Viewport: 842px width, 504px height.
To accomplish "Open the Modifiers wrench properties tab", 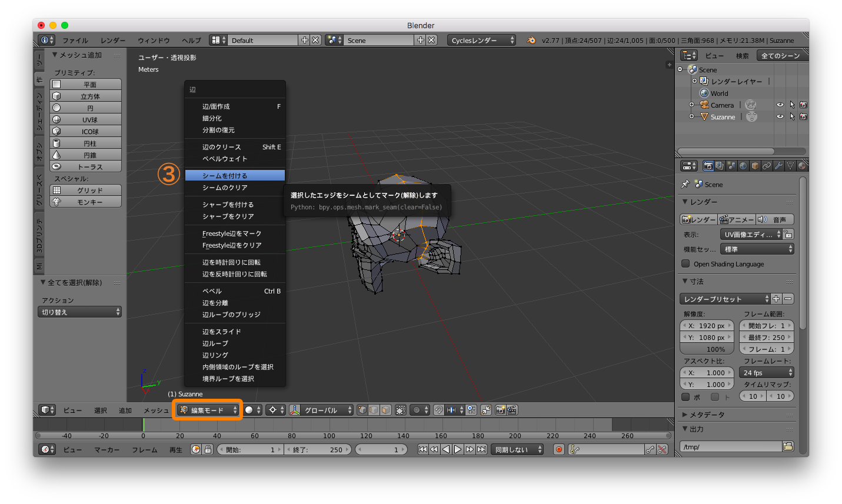I will click(779, 165).
